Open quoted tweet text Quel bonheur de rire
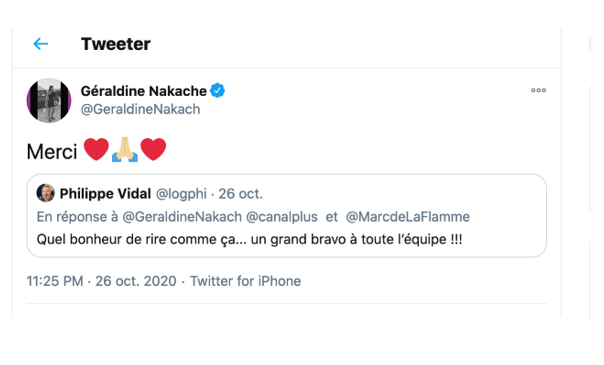The width and height of the screenshot is (604, 365). 249,239
